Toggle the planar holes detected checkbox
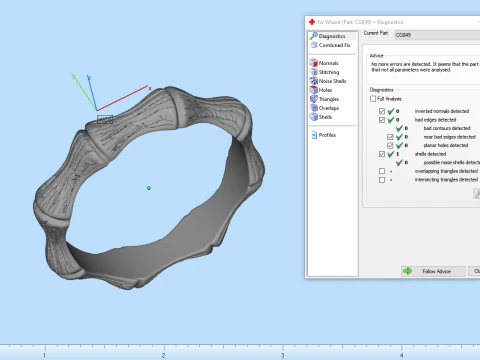Image resolution: width=480 pixels, height=360 pixels. [x=390, y=145]
